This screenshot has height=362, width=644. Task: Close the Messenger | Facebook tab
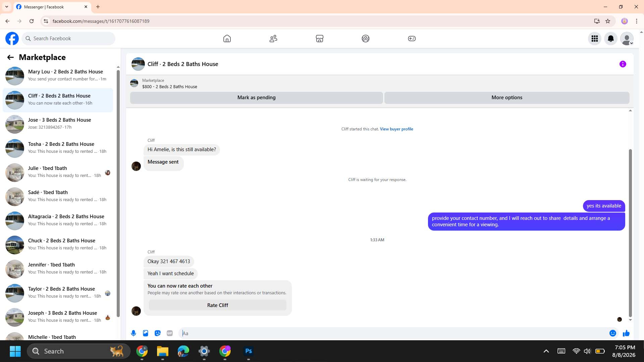click(x=86, y=7)
